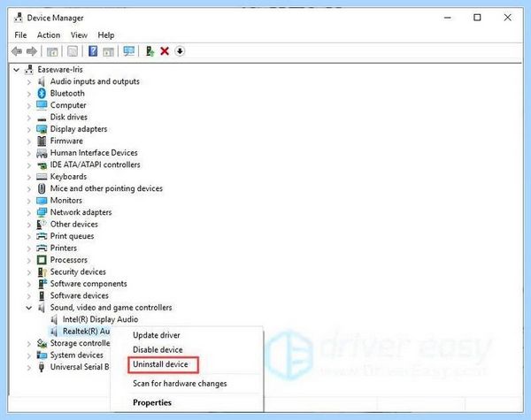Image resolution: width=531 pixels, height=420 pixels.
Task: Choose Properties in the context menu
Action: 152,402
